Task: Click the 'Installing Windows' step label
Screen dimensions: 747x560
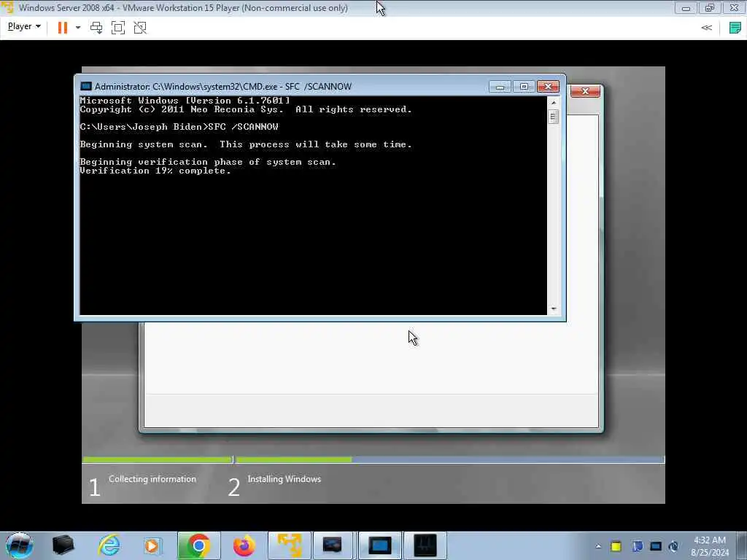Action: pos(284,479)
